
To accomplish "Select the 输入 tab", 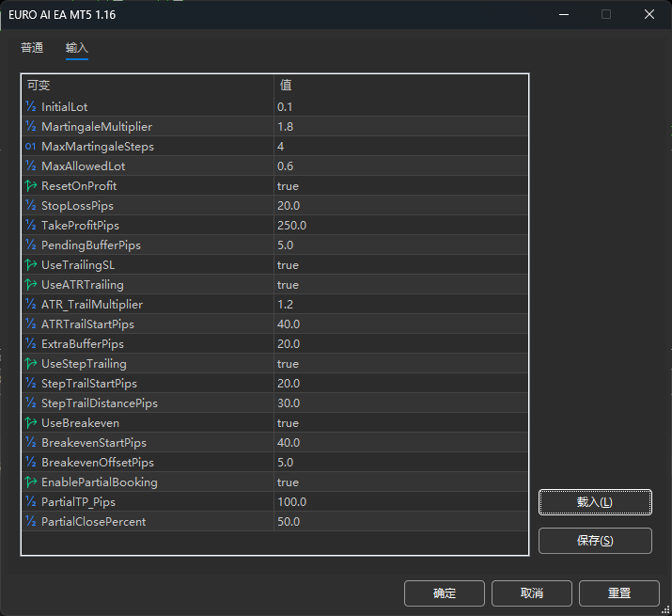I will (77, 48).
